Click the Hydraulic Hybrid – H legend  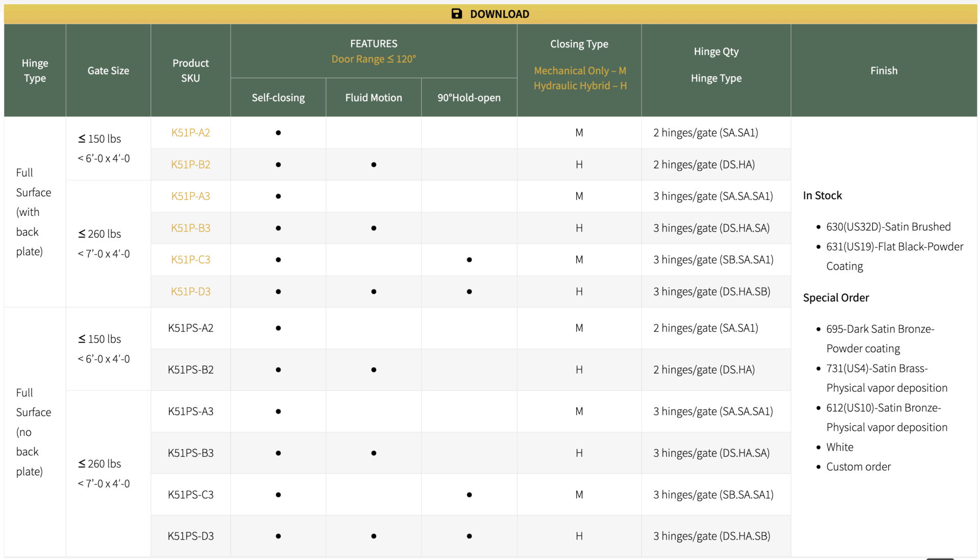tap(580, 86)
